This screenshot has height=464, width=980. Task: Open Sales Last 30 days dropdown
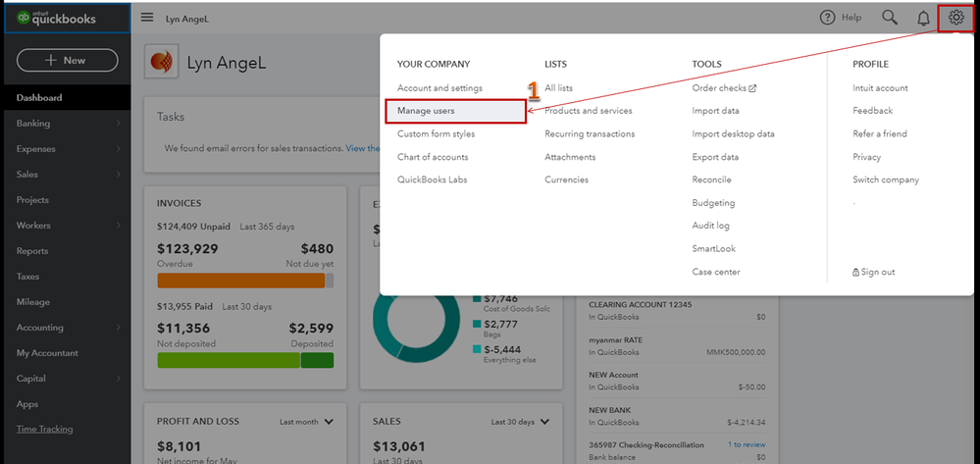(521, 422)
